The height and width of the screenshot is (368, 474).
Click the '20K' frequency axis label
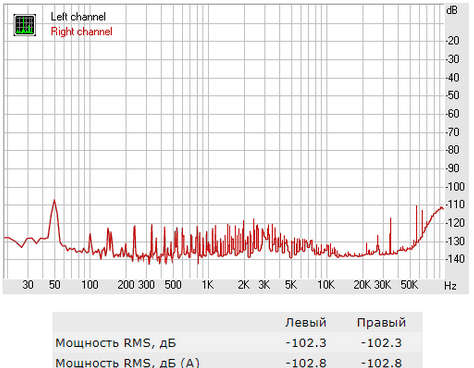coord(362,285)
